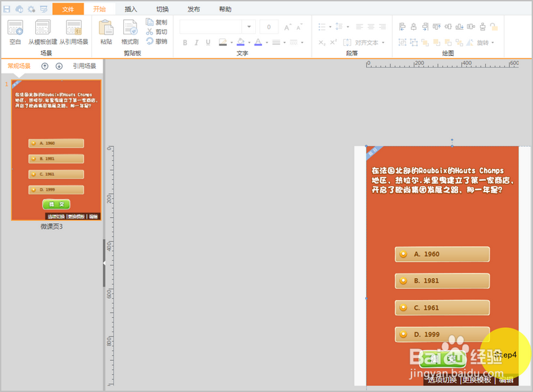This screenshot has height=392, width=533.
Task: Click 撤销 undo
Action: 156,41
